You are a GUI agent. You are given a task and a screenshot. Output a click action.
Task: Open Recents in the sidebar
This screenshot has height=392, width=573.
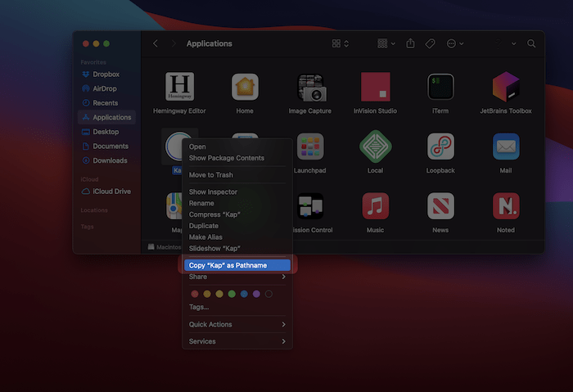tap(106, 103)
